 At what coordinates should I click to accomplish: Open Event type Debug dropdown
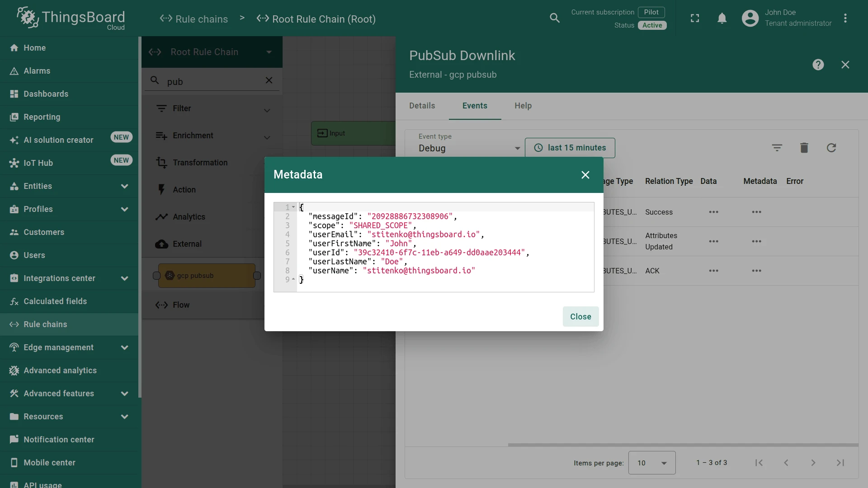coord(469,148)
